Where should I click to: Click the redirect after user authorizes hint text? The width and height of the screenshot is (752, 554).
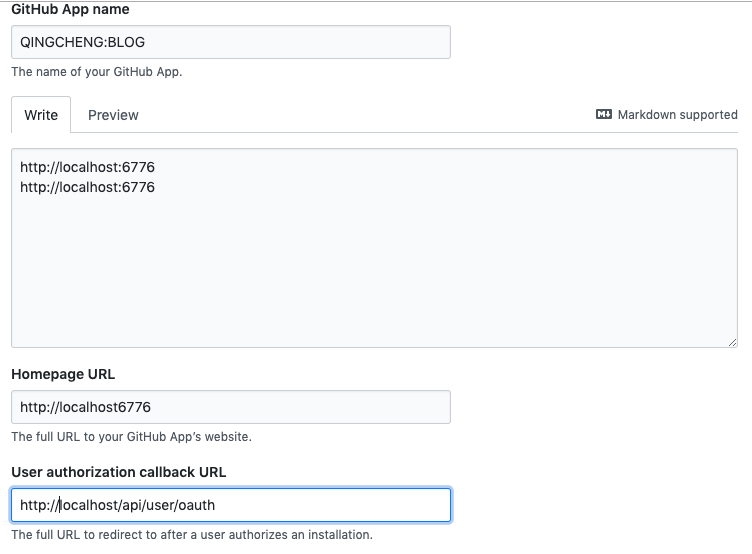pyautogui.click(x=191, y=535)
